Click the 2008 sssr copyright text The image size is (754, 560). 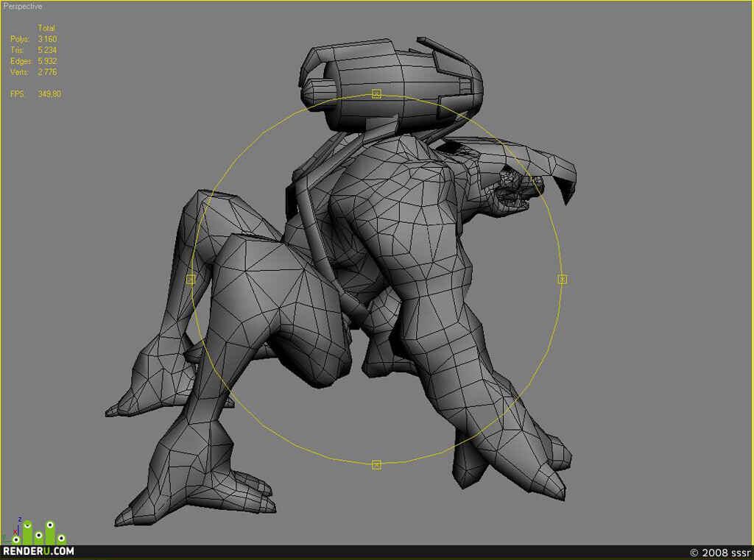click(x=720, y=553)
